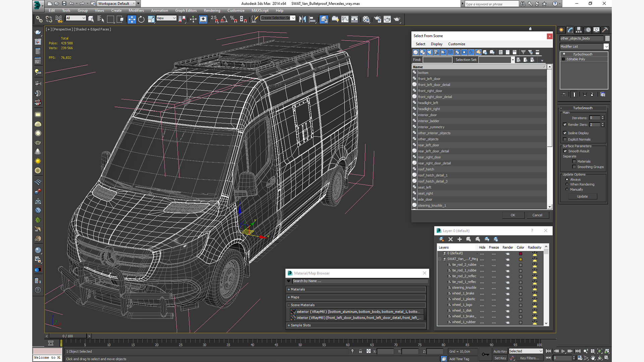644x362 pixels.
Task: Click OK in Select From Scene dialog
Action: [x=513, y=216]
